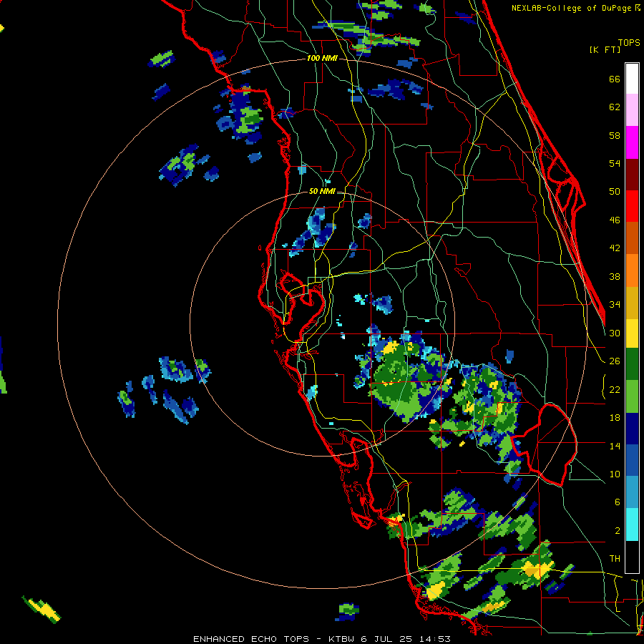
Task: Click the dark red 50-54 kft legend swatch
Action: [632, 175]
